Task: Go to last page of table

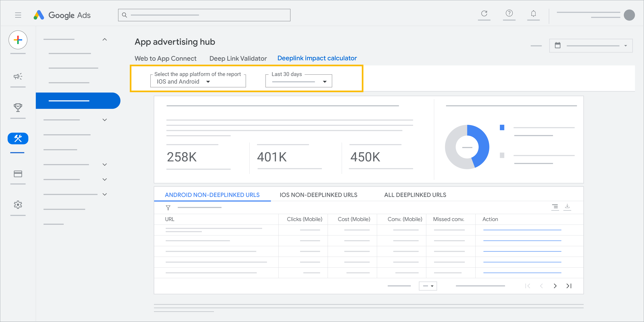Action: [569, 286]
